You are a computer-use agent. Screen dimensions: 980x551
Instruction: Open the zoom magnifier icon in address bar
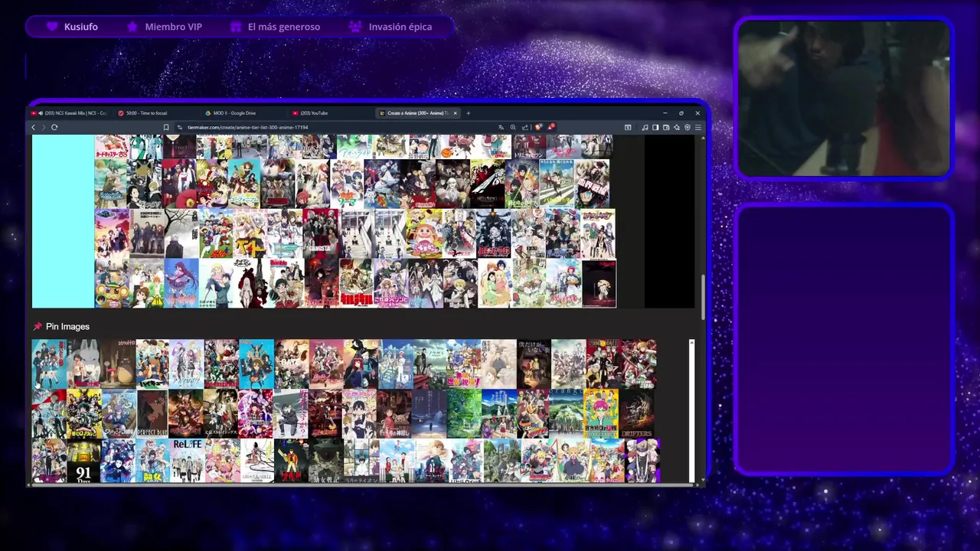click(513, 127)
